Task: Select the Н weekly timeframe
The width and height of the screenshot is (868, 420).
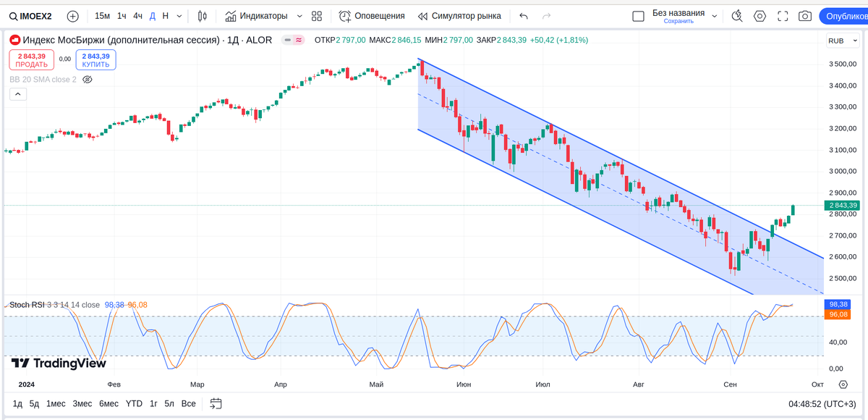Action: 166,16
